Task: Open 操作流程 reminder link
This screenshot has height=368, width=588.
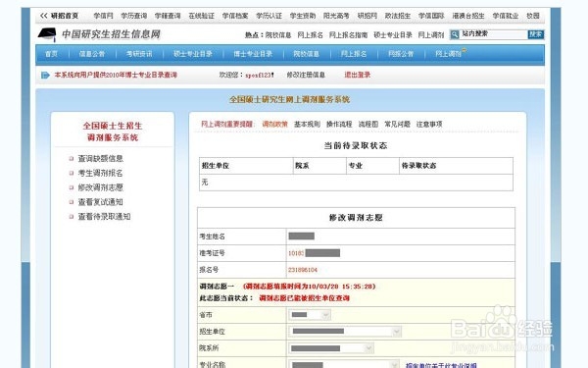Action: coord(339,124)
